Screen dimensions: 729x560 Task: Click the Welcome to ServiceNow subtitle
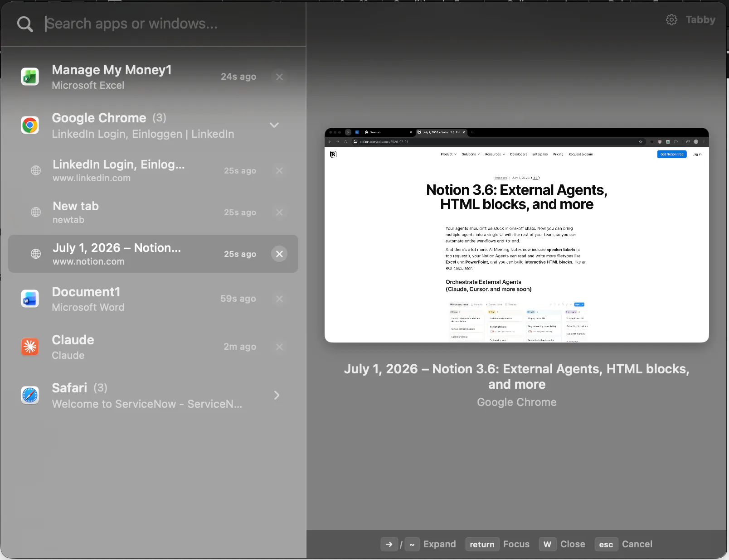147,404
